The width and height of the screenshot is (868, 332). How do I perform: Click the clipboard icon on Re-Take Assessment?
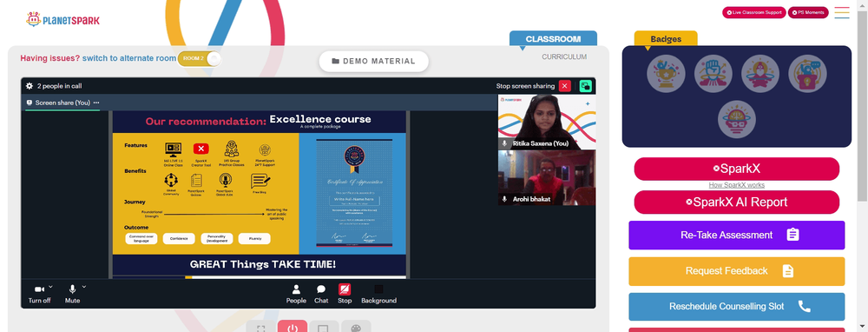point(792,235)
